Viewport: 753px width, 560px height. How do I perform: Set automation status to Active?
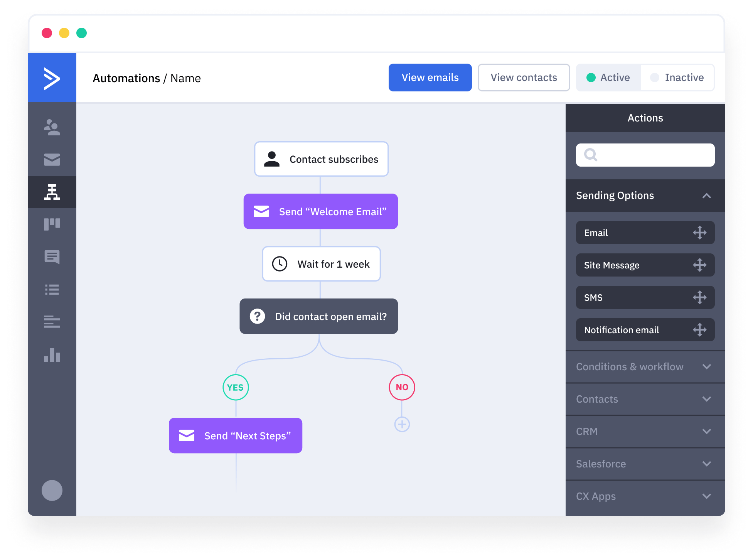[x=608, y=78]
